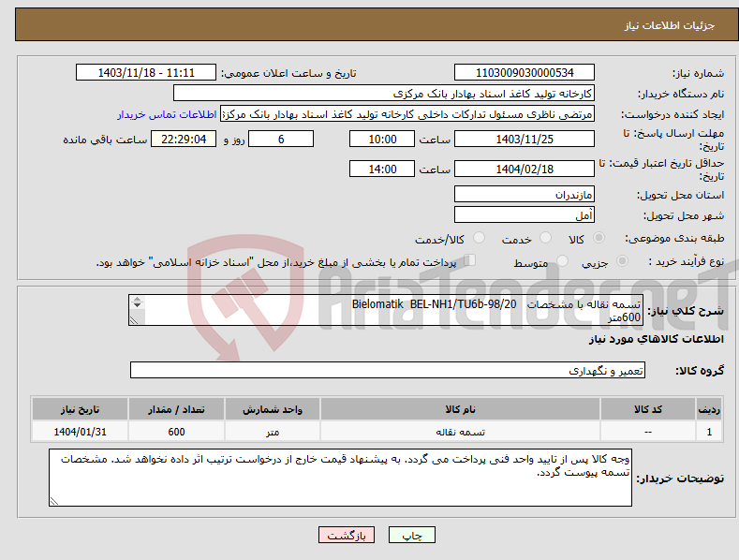Viewport: 739px width, 560px height.
Task: Click the general description text area
Action: pyautogui.click(x=386, y=310)
